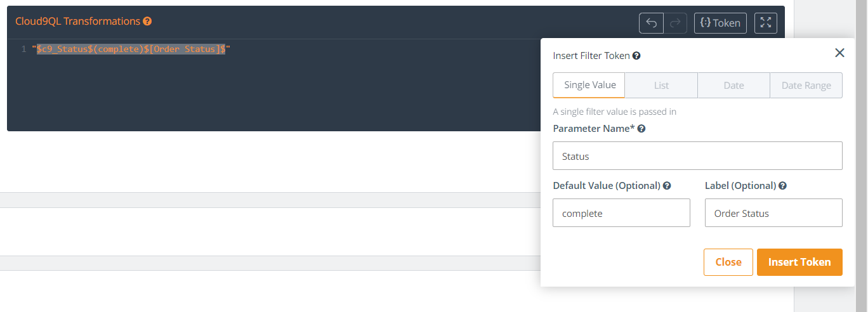The image size is (868, 312).
Task: Switch to the Date tab
Action: (x=733, y=86)
